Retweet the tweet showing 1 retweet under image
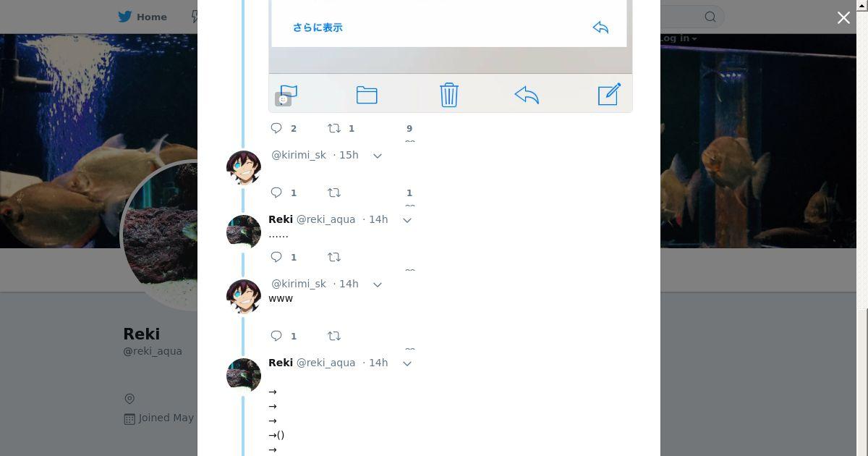Image resolution: width=868 pixels, height=456 pixels. click(334, 128)
